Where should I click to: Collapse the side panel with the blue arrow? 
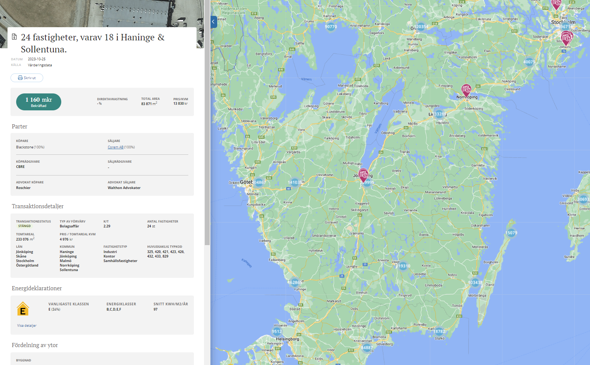coord(213,22)
